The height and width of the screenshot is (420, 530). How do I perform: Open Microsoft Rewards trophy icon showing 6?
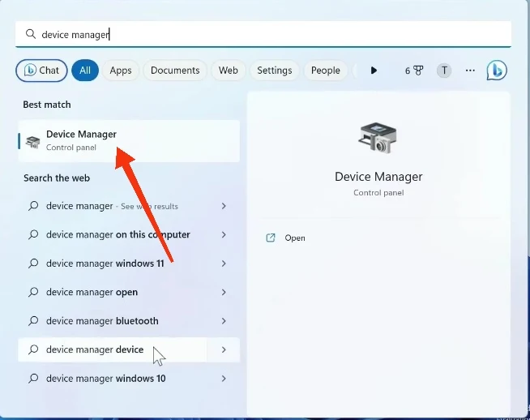click(414, 71)
